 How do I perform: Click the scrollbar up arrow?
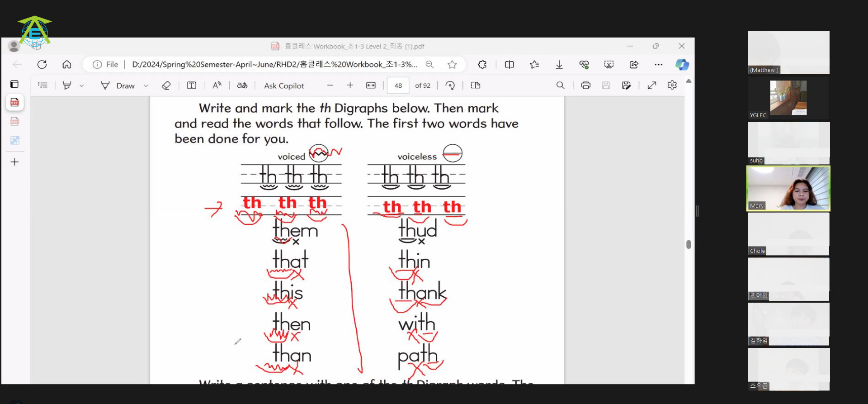point(689,81)
